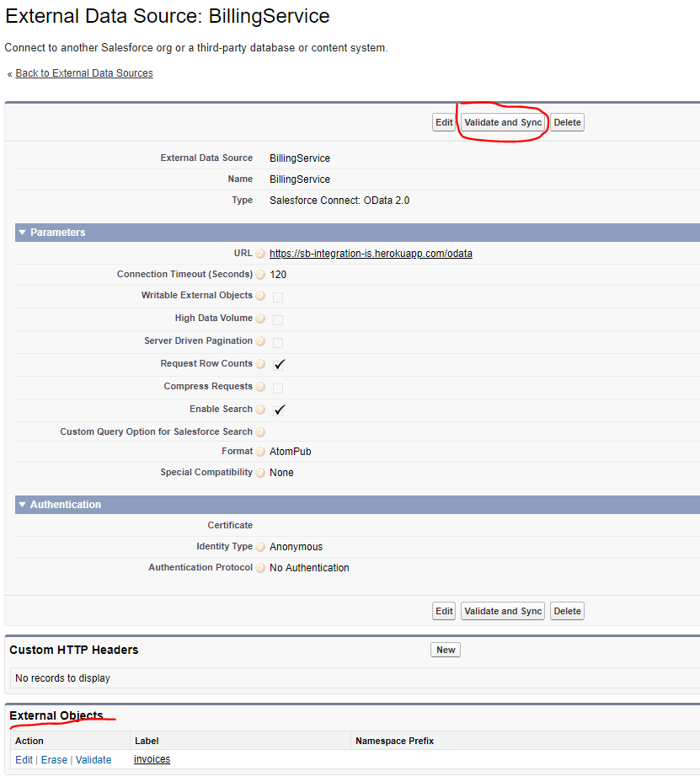
Task: Click the Custom HTTP Headers heading
Action: point(74,651)
